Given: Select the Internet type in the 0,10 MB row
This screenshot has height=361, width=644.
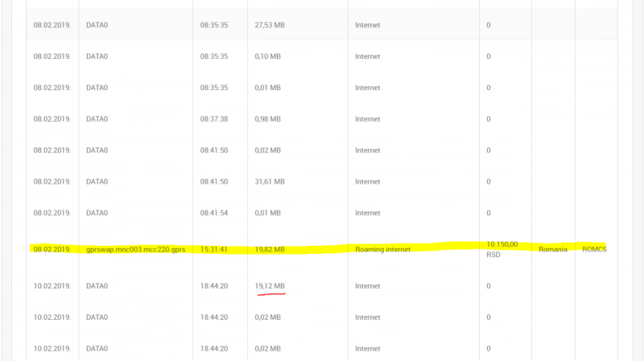Looking at the screenshot, I should click(367, 56).
